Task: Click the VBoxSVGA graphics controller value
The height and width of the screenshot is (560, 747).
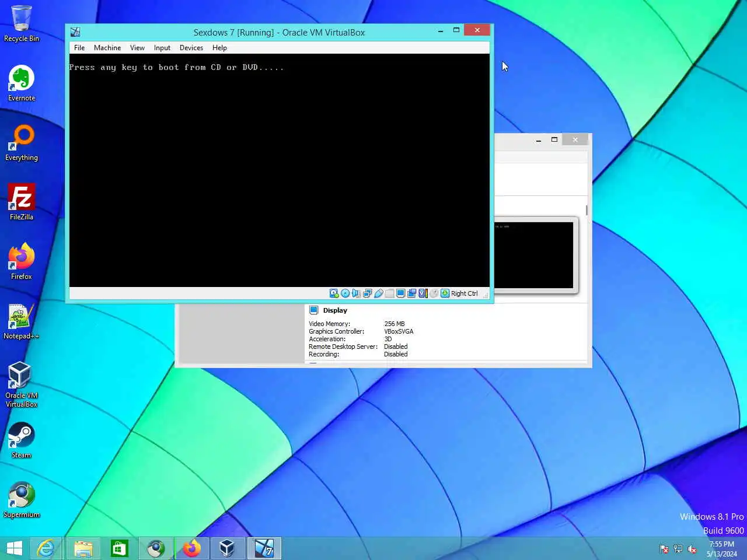Action: click(399, 331)
